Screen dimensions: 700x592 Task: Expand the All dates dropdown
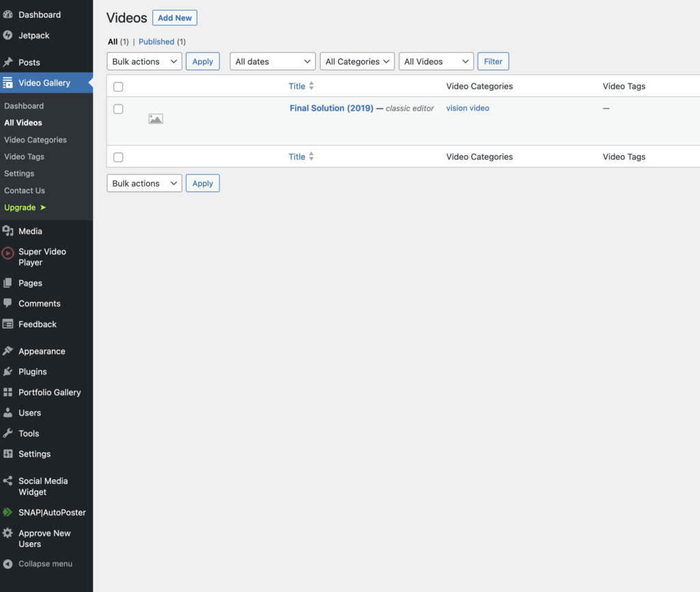pos(272,62)
